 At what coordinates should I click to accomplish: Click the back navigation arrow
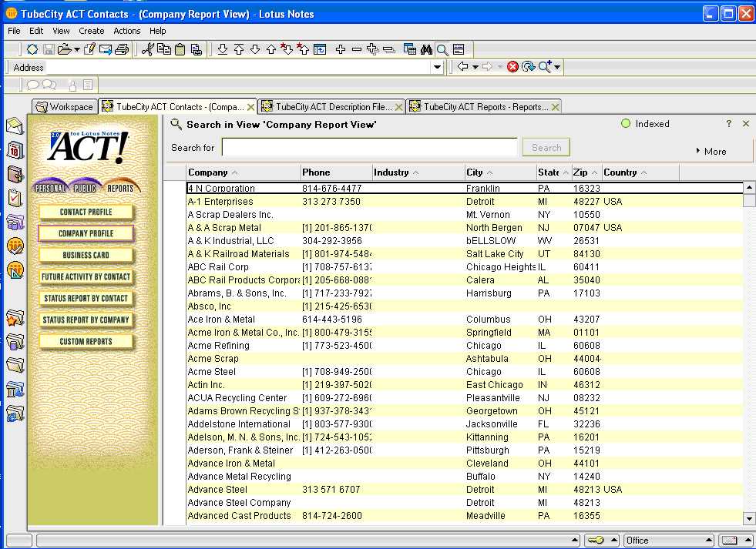462,66
